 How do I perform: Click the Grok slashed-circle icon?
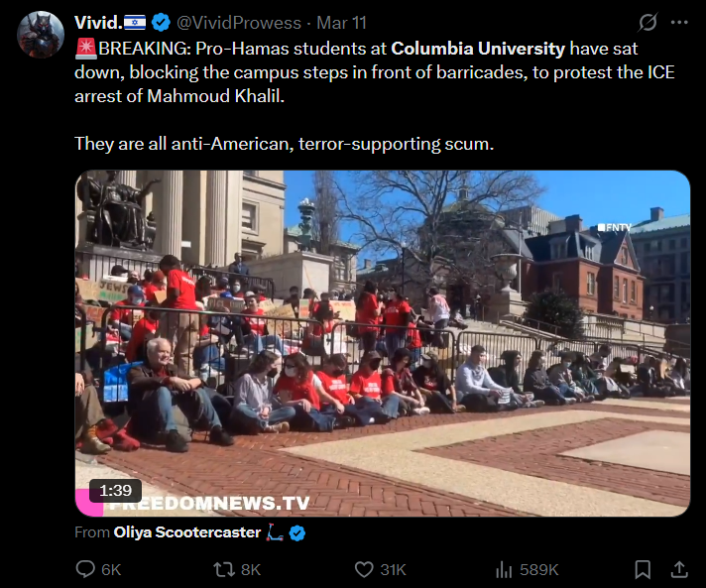click(x=647, y=22)
